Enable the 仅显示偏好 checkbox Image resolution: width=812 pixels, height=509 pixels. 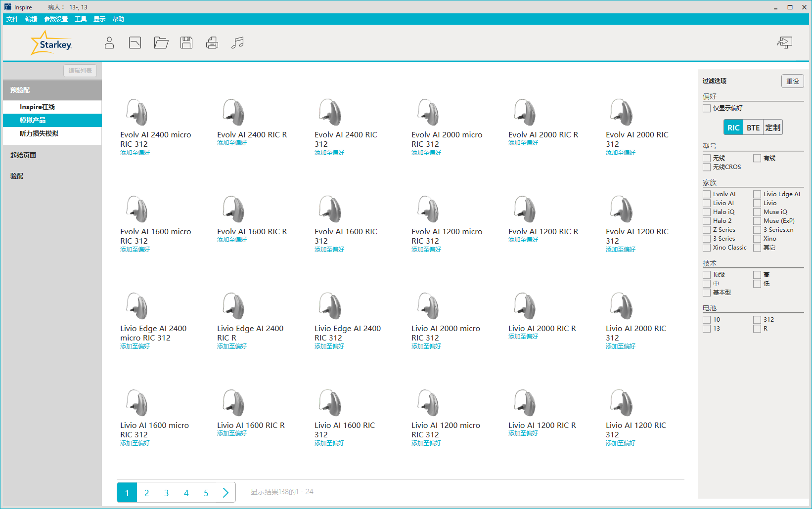point(707,108)
